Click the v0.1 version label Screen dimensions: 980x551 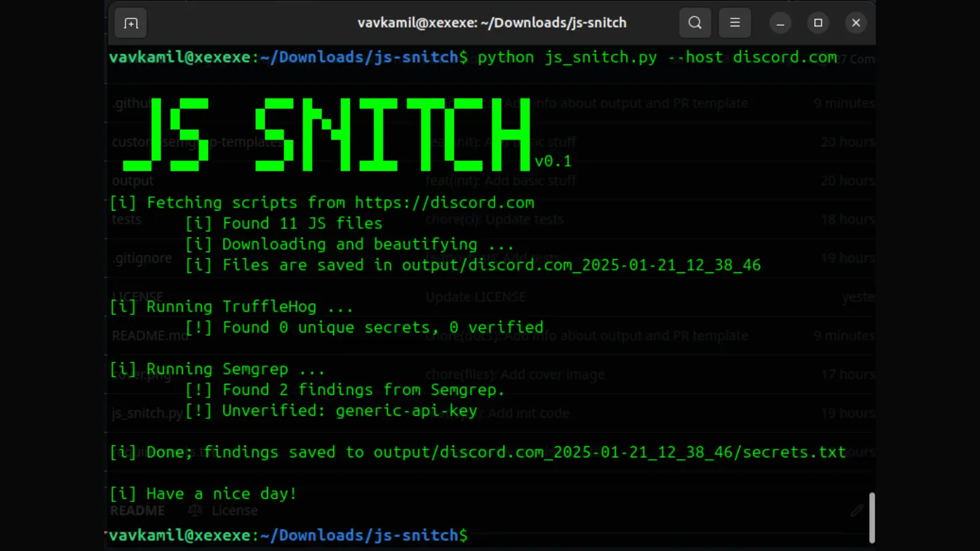[553, 161]
